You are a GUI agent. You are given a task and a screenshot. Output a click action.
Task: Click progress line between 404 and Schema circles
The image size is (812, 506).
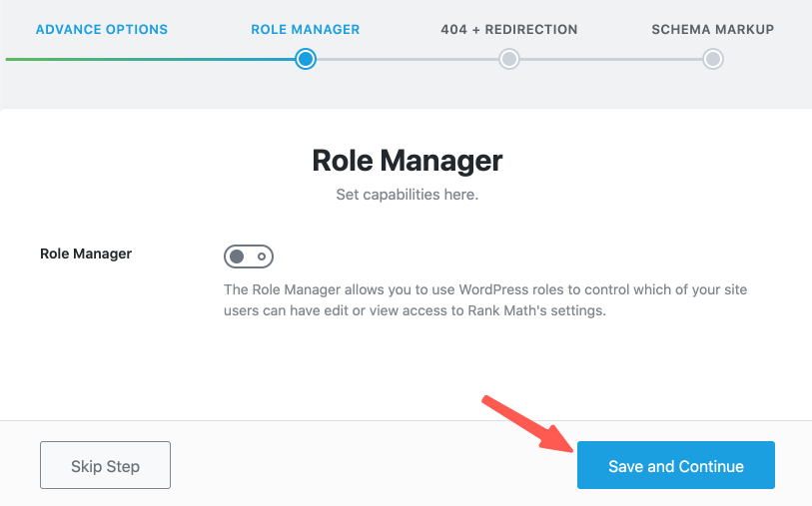click(611, 60)
